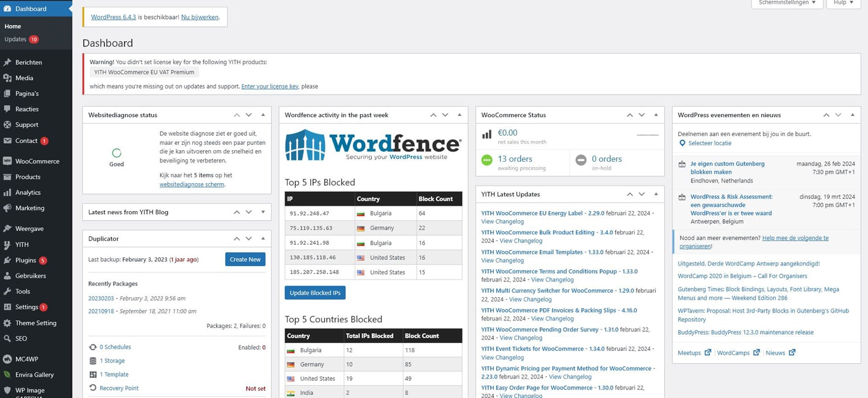Image resolution: width=868 pixels, height=398 pixels.
Task: Open the WooCommerce menu item
Action: pos(36,161)
